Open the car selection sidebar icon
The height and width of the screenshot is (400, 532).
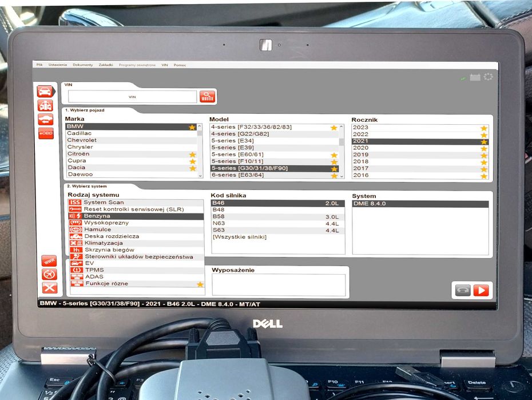[x=46, y=91]
